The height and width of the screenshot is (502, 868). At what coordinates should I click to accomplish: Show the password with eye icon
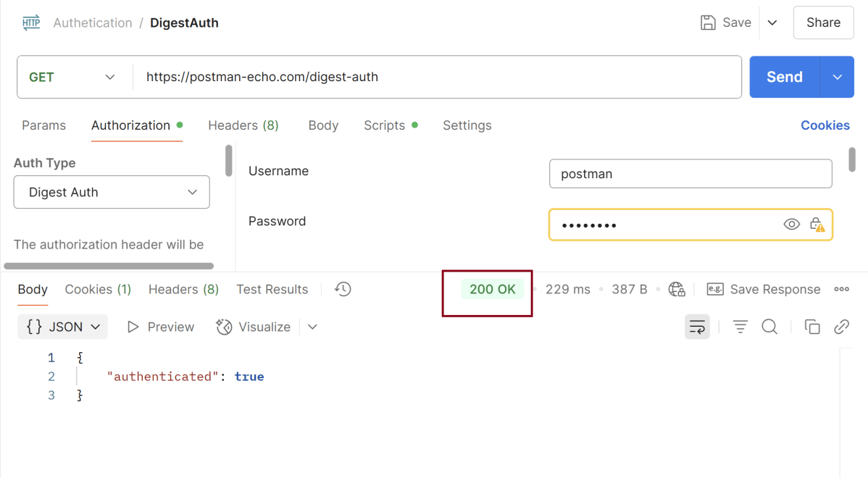[x=791, y=225]
